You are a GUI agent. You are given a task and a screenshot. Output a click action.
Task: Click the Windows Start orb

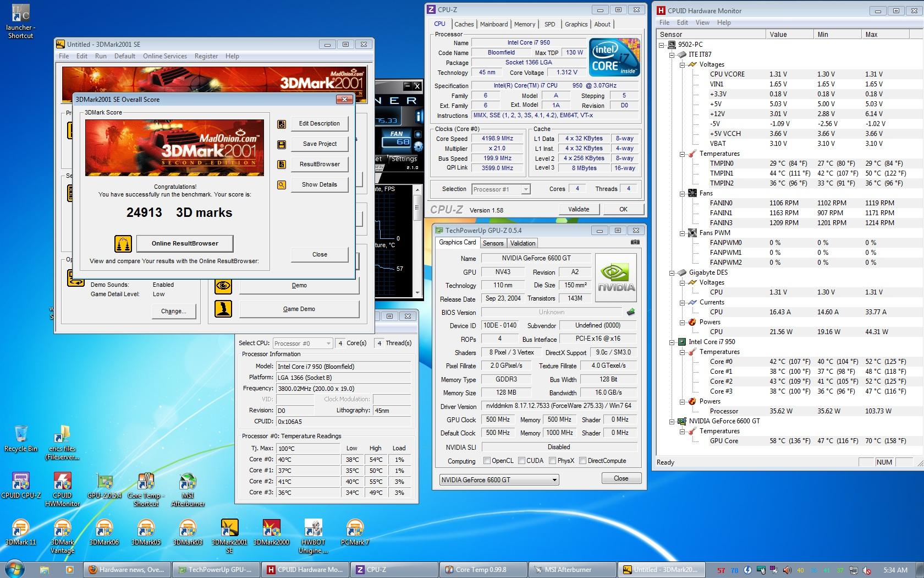click(x=15, y=568)
